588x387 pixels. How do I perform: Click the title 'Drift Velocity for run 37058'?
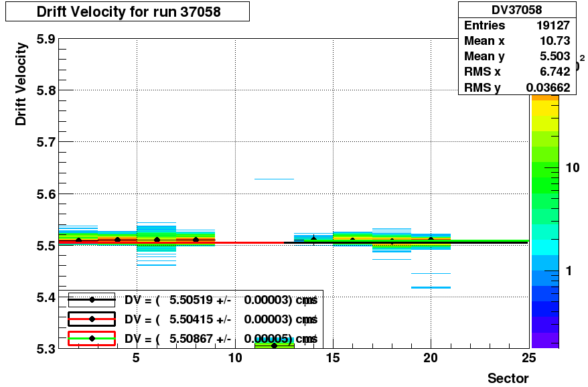(x=128, y=11)
